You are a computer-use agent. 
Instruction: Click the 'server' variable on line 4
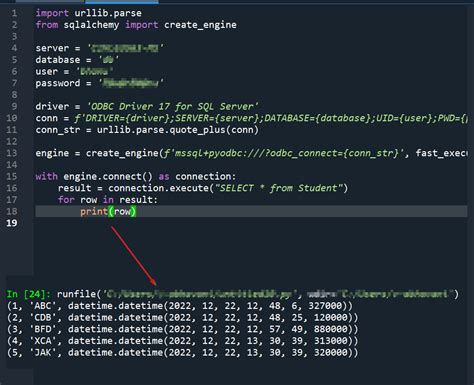[52, 48]
